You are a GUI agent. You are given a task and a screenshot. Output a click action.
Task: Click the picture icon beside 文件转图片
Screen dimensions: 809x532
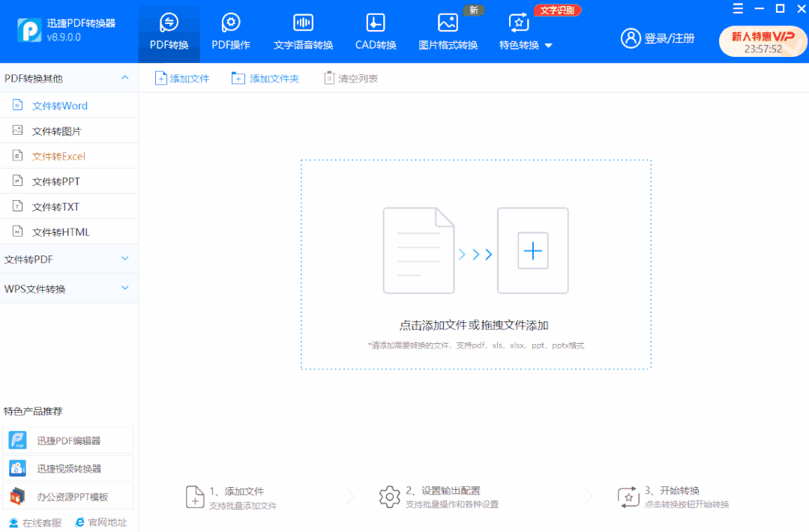pyautogui.click(x=17, y=130)
